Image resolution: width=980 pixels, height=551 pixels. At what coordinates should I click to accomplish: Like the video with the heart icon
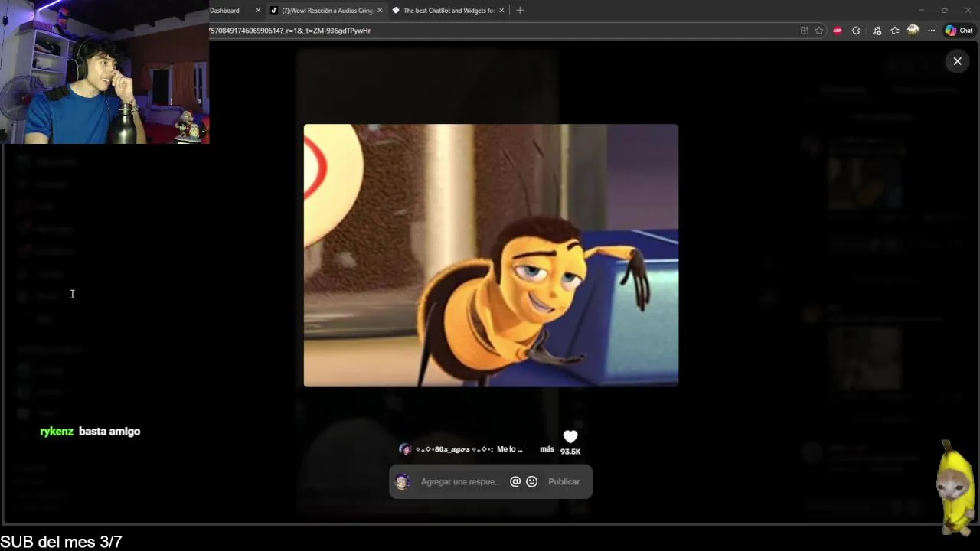[570, 437]
